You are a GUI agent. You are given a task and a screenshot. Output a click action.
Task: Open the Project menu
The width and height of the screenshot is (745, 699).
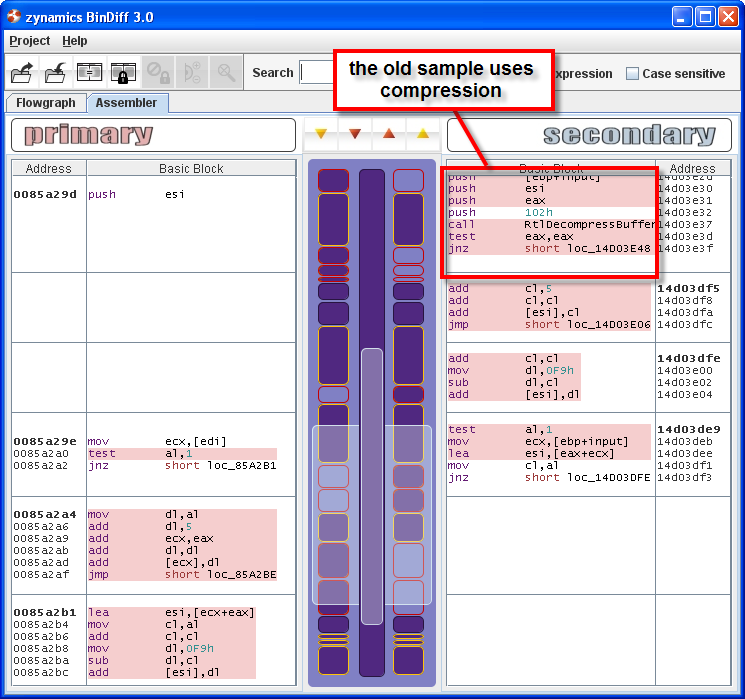(x=29, y=41)
